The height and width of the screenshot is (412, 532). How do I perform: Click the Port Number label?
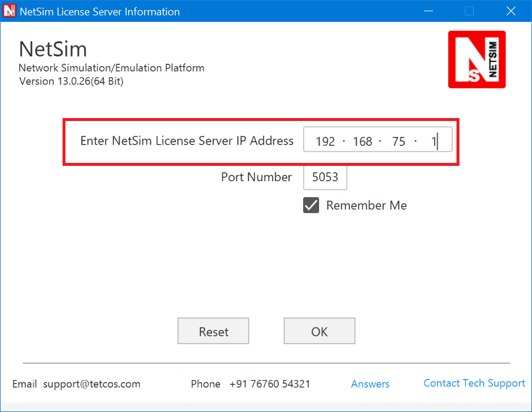coord(256,177)
